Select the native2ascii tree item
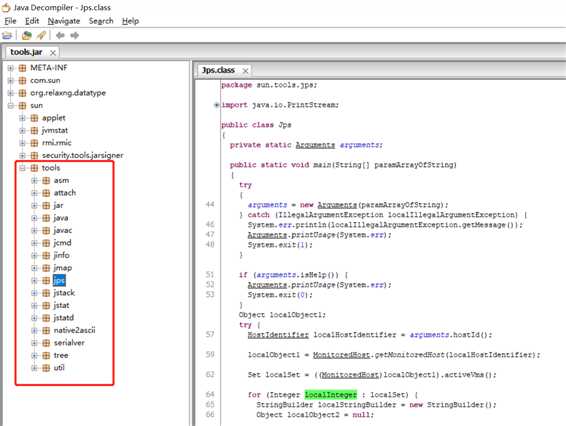Viewport: 566px width, 426px height. (x=74, y=330)
